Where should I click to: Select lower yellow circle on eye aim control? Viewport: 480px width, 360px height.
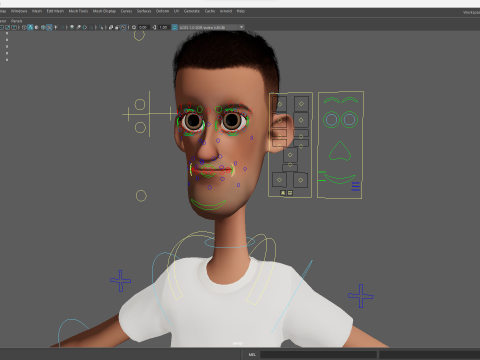(x=140, y=127)
